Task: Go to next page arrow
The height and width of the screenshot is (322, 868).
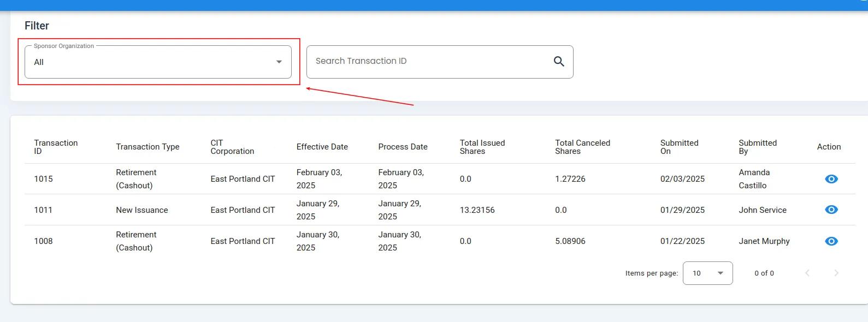Action: (836, 273)
